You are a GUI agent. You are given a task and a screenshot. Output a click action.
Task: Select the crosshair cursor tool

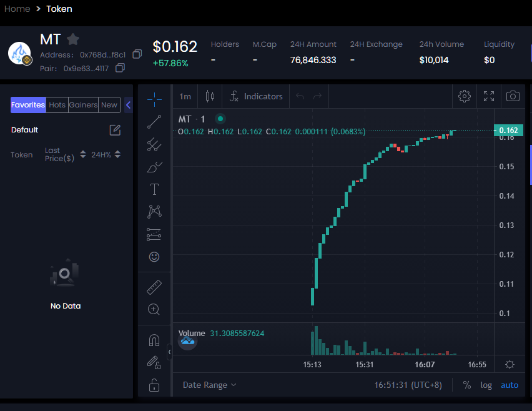[x=154, y=99]
